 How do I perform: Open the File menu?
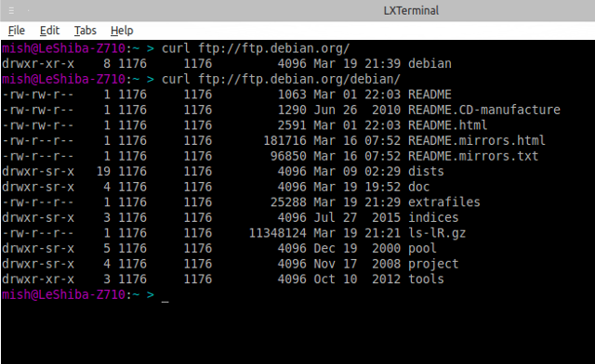pos(17,31)
